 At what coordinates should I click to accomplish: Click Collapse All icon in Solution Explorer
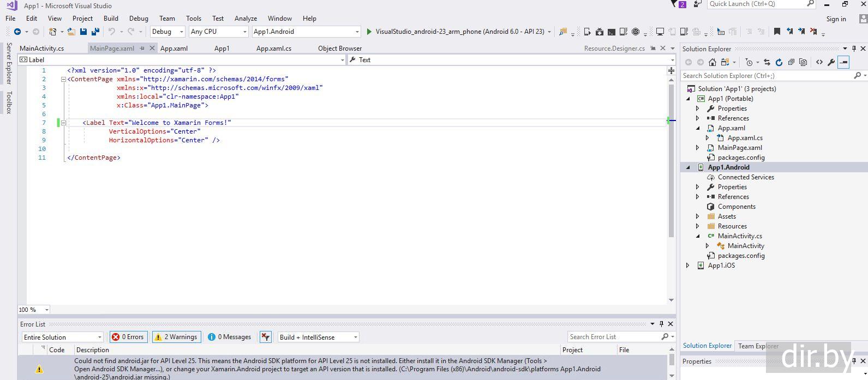click(x=791, y=62)
